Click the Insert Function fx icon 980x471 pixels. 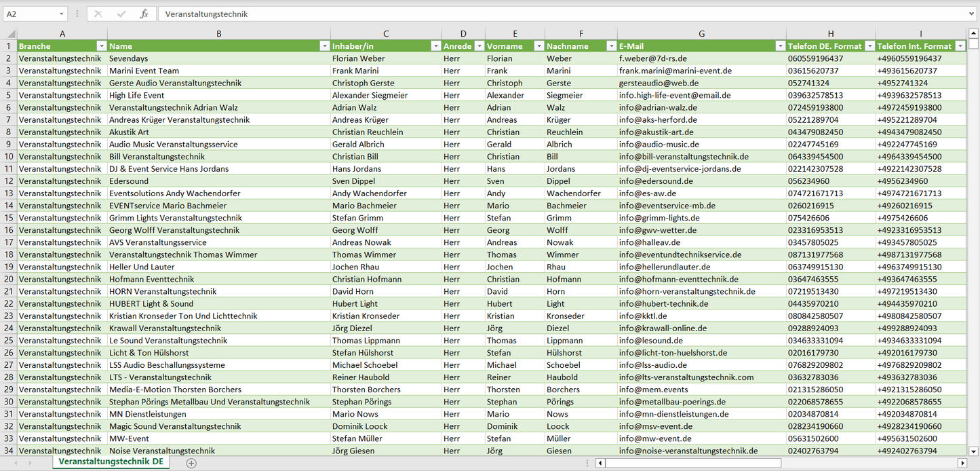[144, 14]
